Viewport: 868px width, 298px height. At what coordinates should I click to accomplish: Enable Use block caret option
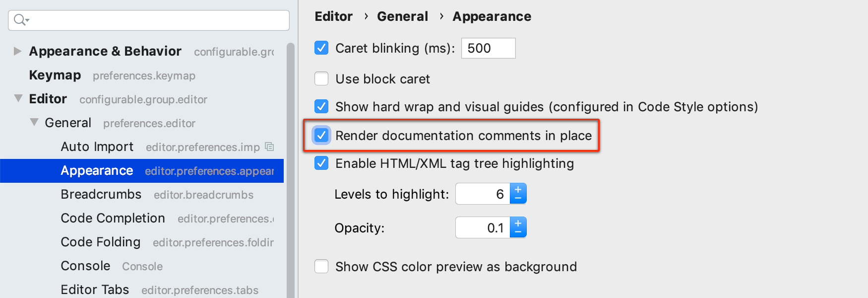pyautogui.click(x=321, y=79)
